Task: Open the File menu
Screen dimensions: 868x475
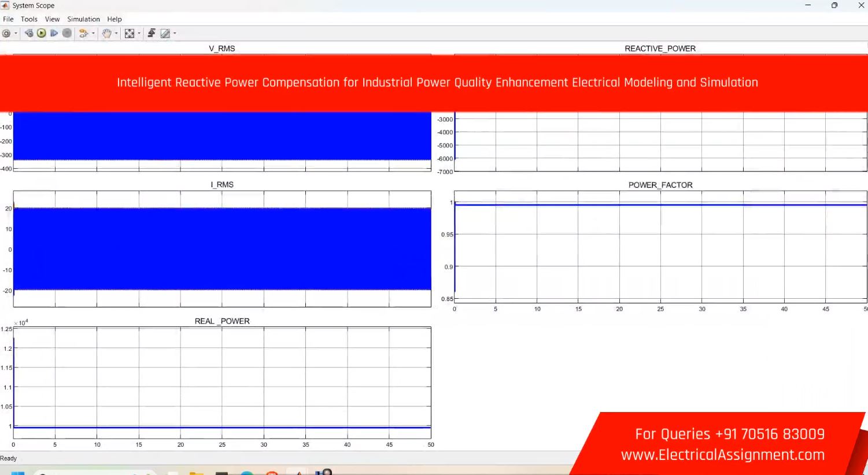Action: (x=8, y=19)
